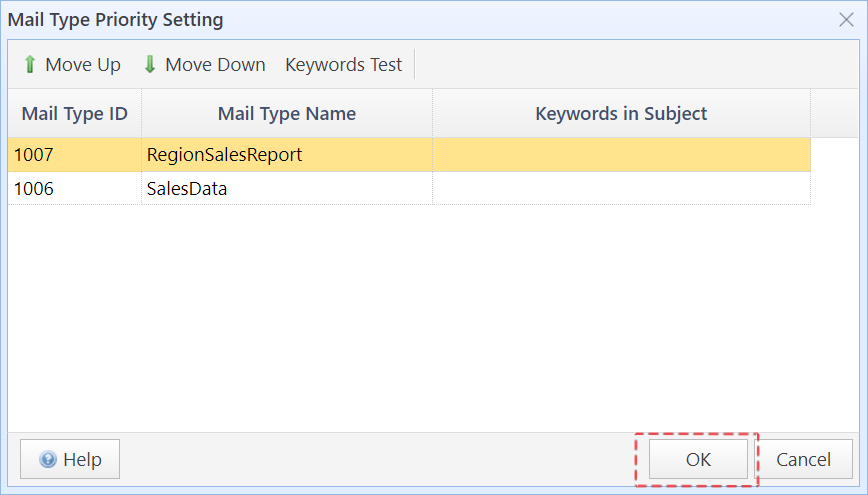Confirm the settings with OK button
The image size is (868, 495).
pyautogui.click(x=698, y=460)
